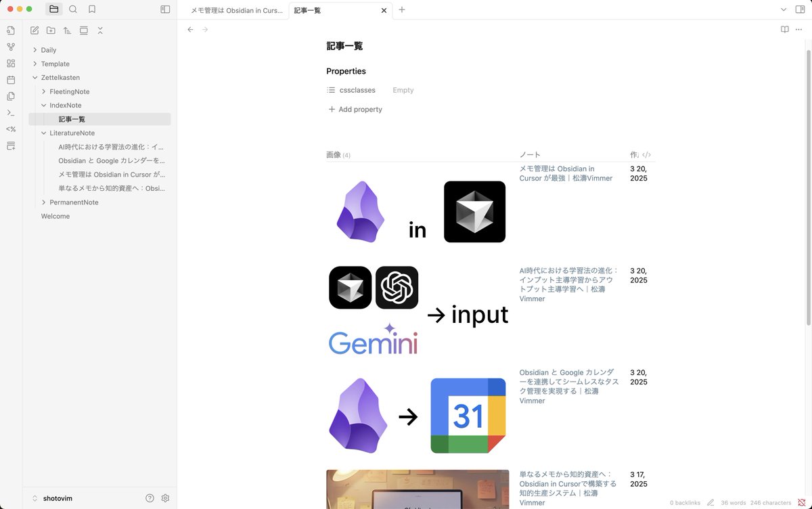Open graph view from ribbon
The width and height of the screenshot is (812, 509).
point(11,47)
